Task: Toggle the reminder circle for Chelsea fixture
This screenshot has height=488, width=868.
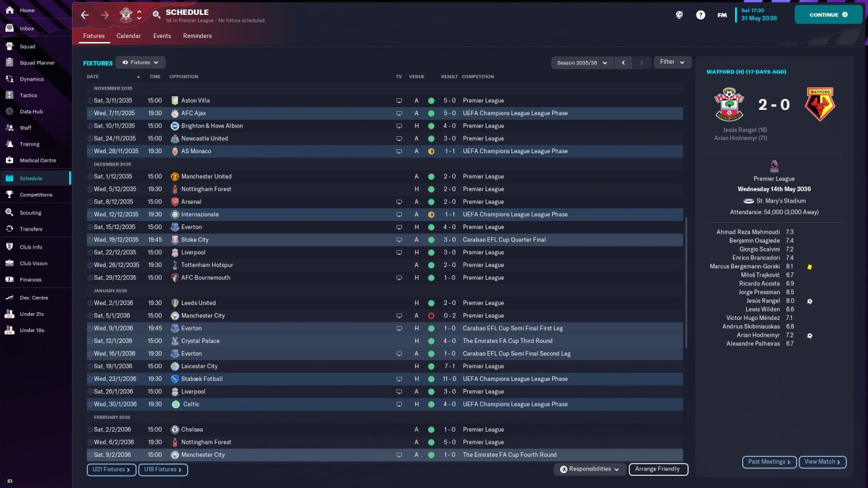Action: (90, 430)
